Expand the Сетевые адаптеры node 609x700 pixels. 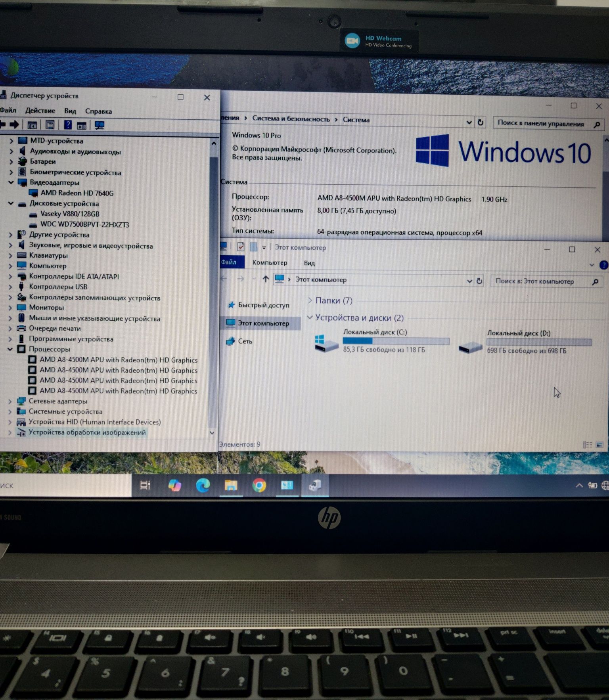(10, 402)
